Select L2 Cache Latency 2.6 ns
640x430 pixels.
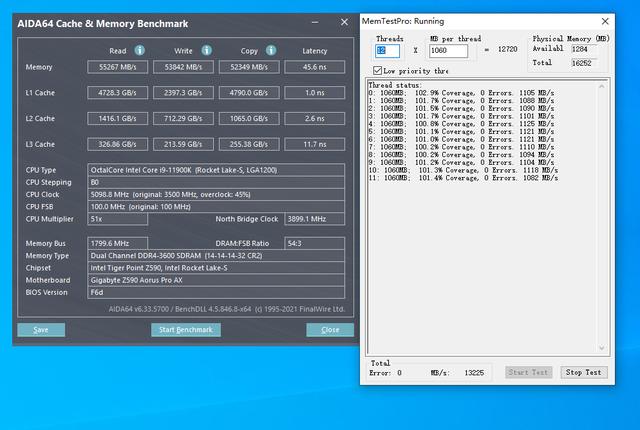pyautogui.click(x=315, y=118)
